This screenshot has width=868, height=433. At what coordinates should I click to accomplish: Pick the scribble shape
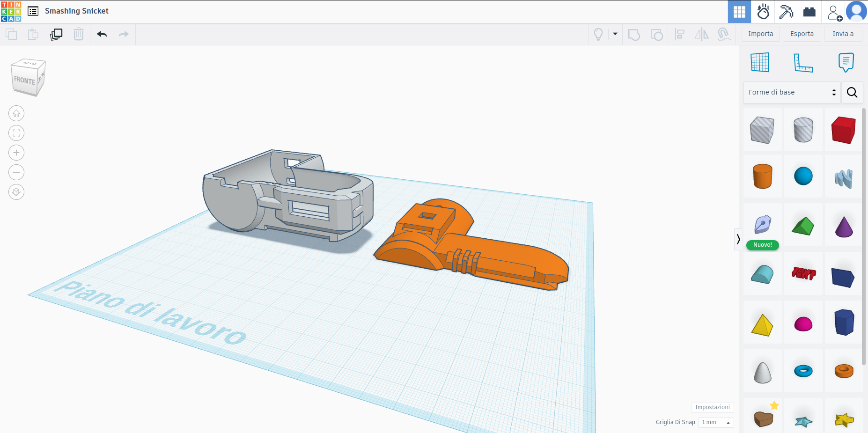click(844, 178)
